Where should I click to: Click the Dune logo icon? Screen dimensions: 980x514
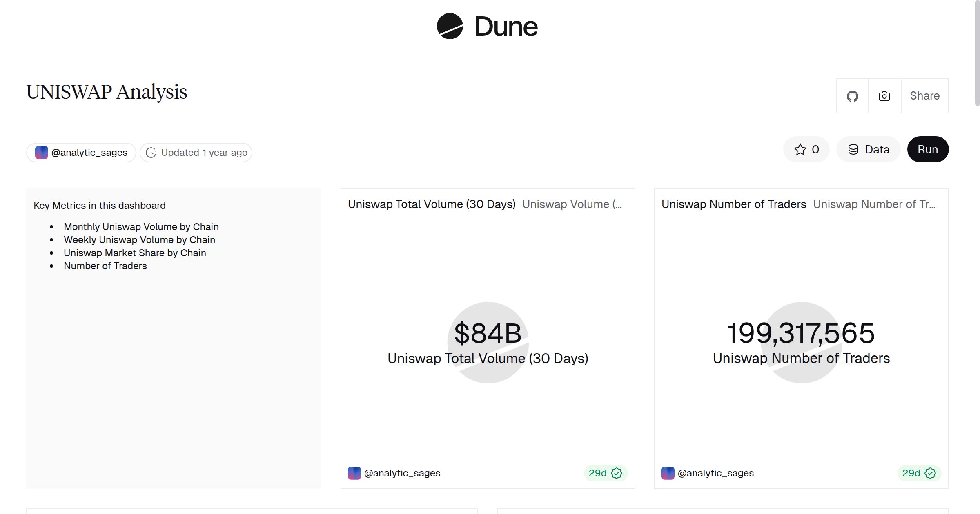tap(450, 27)
